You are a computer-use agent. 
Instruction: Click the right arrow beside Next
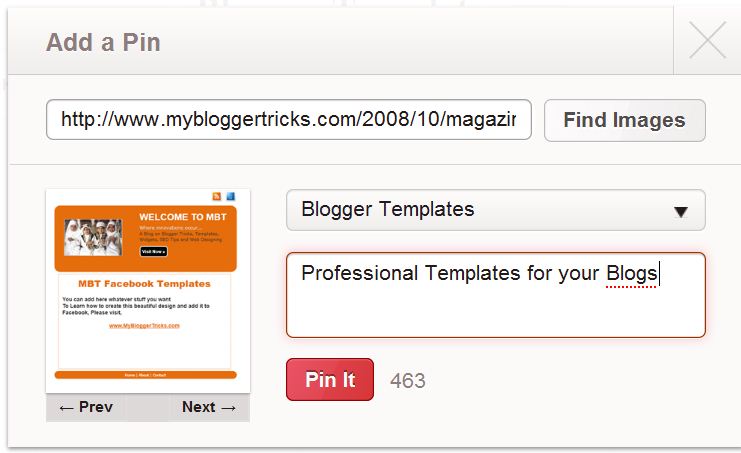228,408
